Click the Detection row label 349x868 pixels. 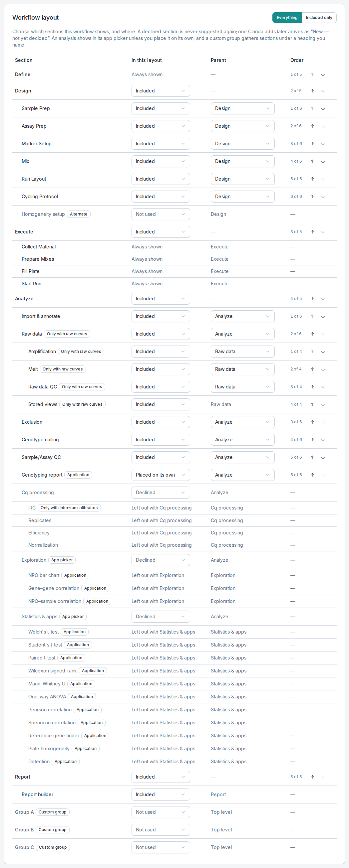tap(39, 762)
